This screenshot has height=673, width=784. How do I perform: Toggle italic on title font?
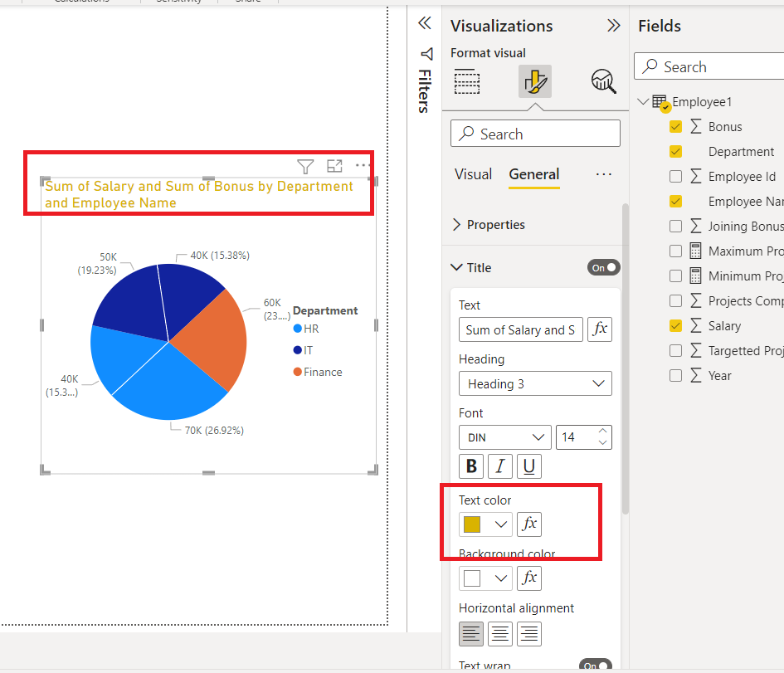[500, 466]
